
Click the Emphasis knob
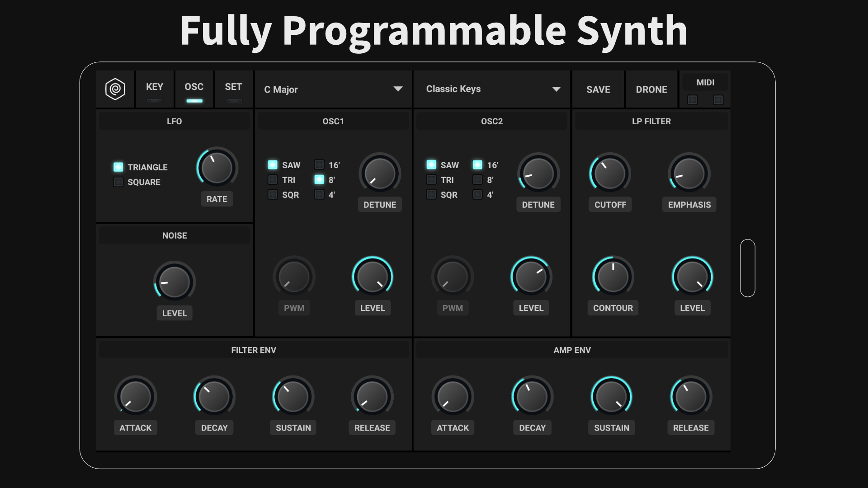tap(689, 174)
